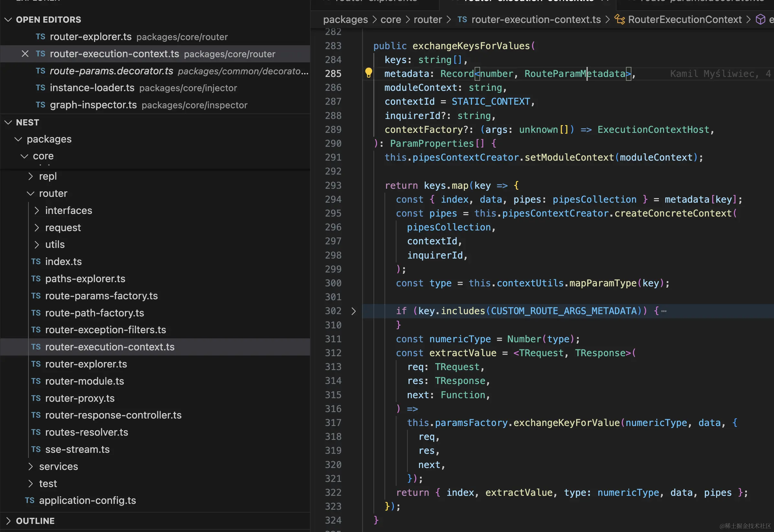Expand the OUTLINE panel
774x532 pixels.
8,521
